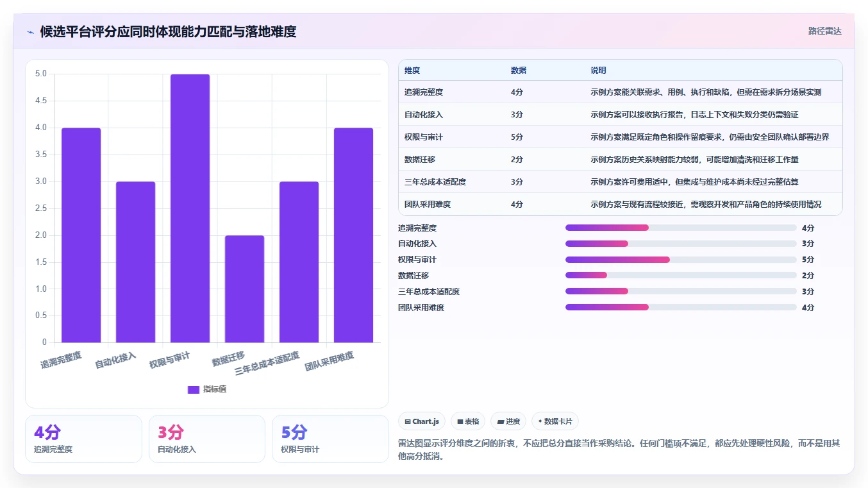Click description starting 示例方案与现有流程
This screenshot has width=868, height=488.
(x=706, y=205)
